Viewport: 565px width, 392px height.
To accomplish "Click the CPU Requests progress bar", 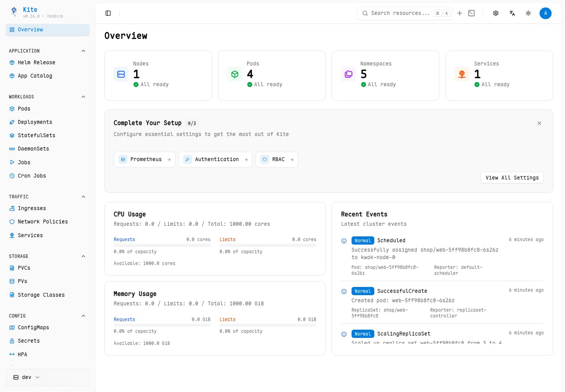I will 162,245.
